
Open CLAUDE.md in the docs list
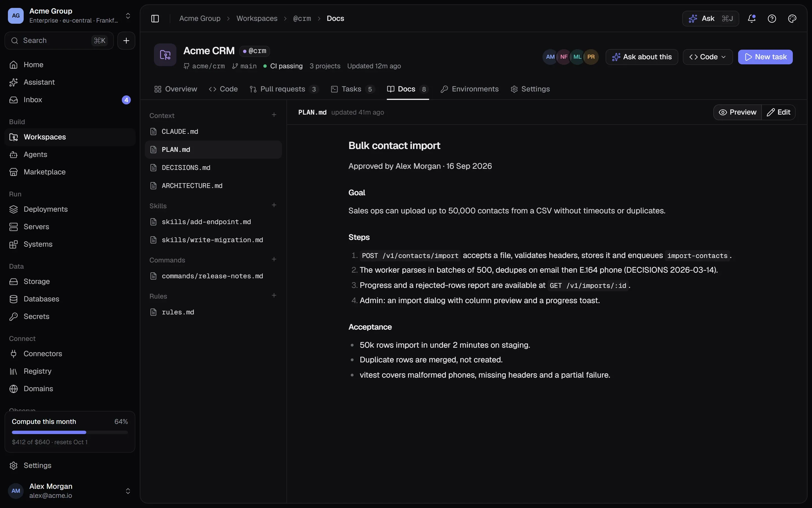pos(213,132)
